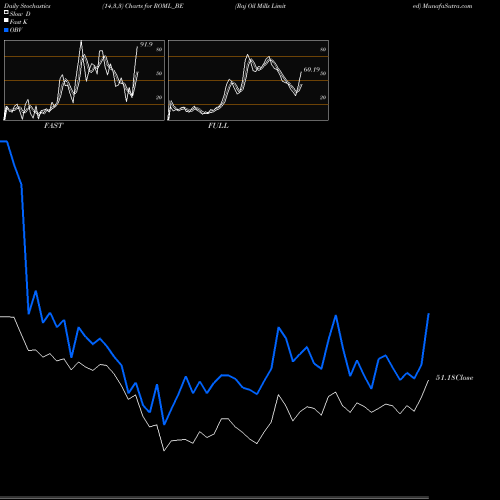Click the 'Daily Stochastics' title text
The image size is (500, 500).
point(27,6)
